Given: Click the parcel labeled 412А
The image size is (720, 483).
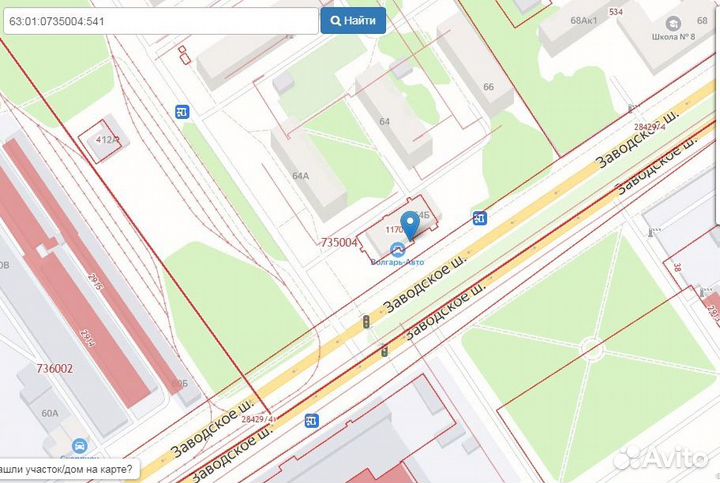Looking at the screenshot, I should click(107, 140).
